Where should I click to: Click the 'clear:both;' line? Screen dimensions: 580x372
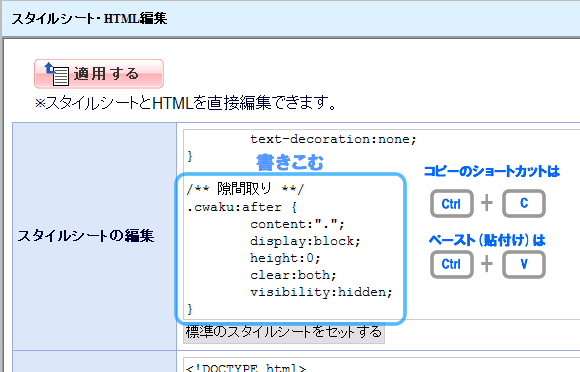293,275
